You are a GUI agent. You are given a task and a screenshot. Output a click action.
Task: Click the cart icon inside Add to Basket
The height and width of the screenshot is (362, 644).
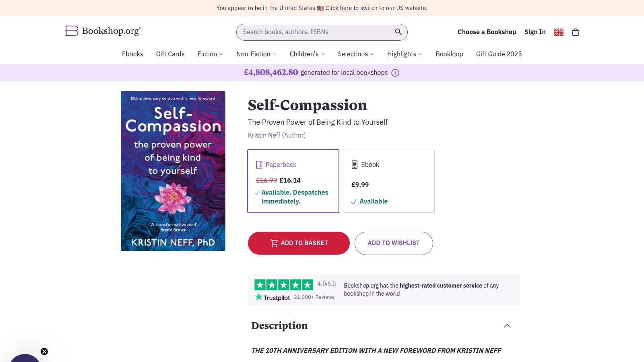[274, 243]
